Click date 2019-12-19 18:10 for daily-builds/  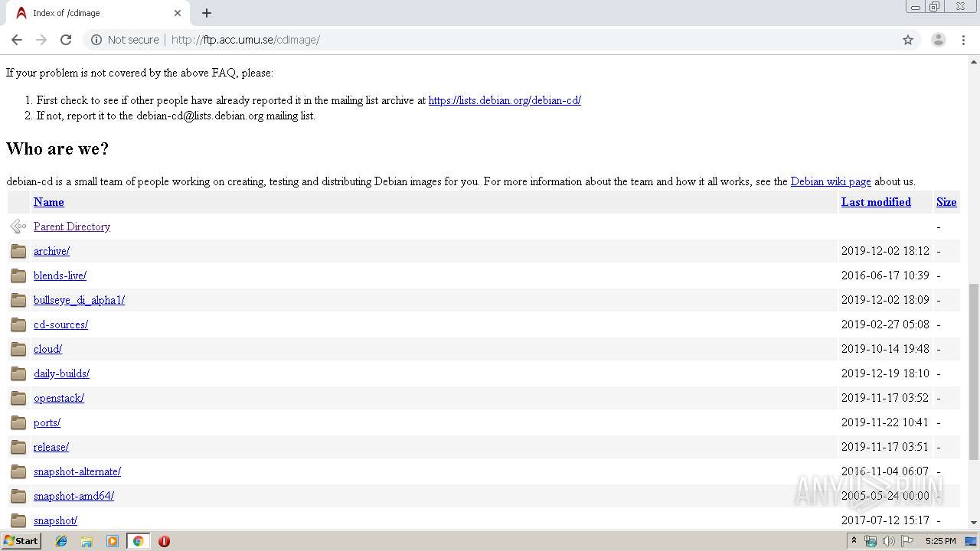click(885, 373)
